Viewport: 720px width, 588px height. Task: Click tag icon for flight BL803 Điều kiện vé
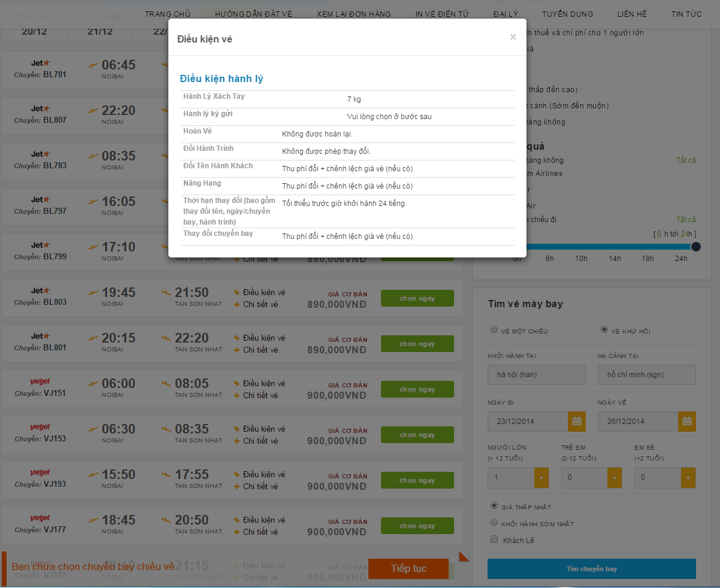tap(237, 292)
